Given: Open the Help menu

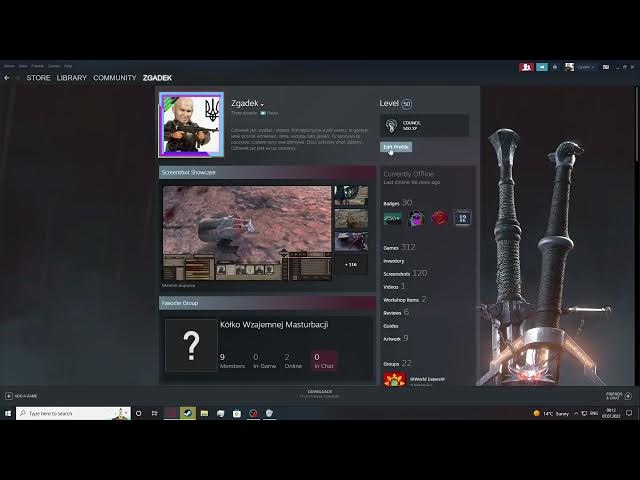Looking at the screenshot, I should pos(68,66).
